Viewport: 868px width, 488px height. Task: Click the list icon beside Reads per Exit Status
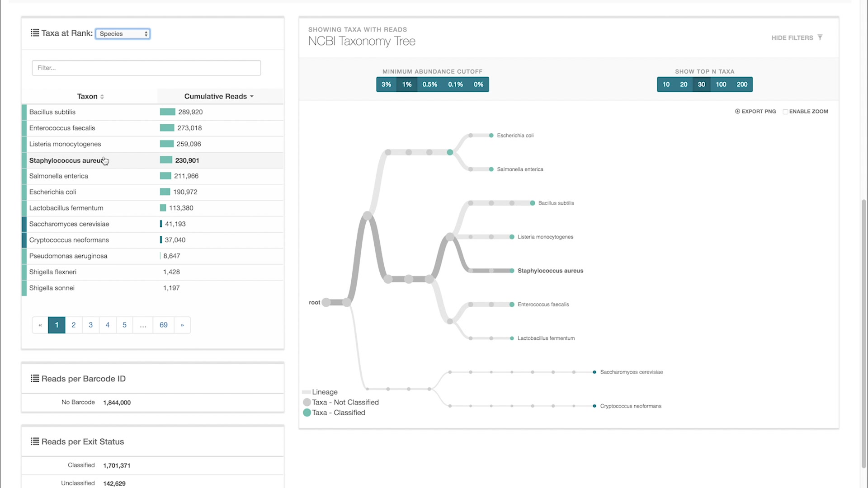coord(34,441)
